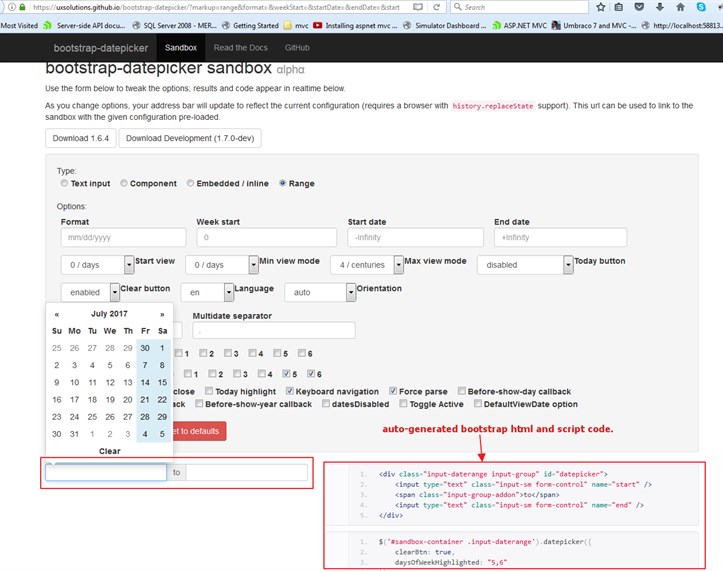Check the datesDisabled option
The image size is (723, 571).
[x=326, y=404]
